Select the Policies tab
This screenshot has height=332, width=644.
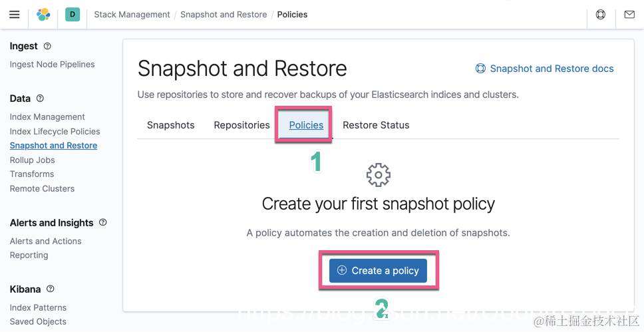tap(306, 125)
